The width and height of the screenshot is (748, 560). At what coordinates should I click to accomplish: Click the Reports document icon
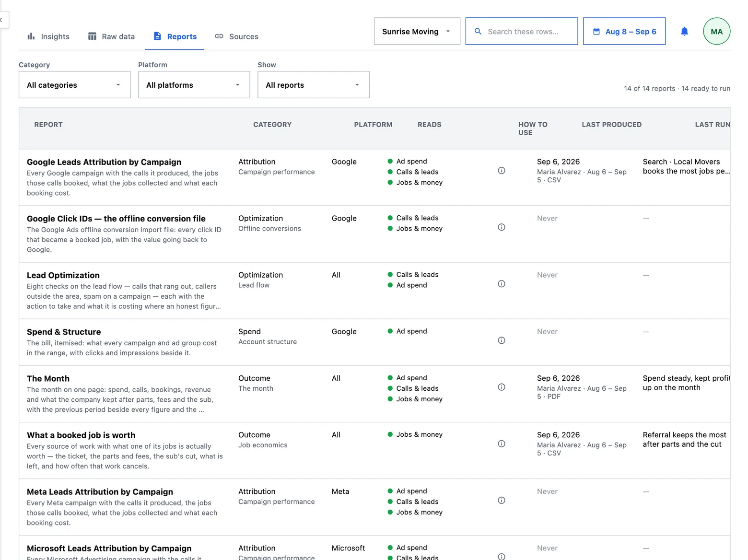tap(157, 36)
